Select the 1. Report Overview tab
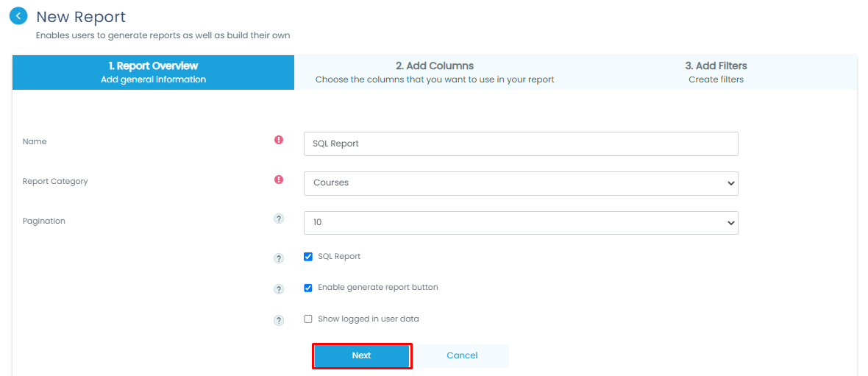This screenshot has width=868, height=376. click(x=153, y=72)
